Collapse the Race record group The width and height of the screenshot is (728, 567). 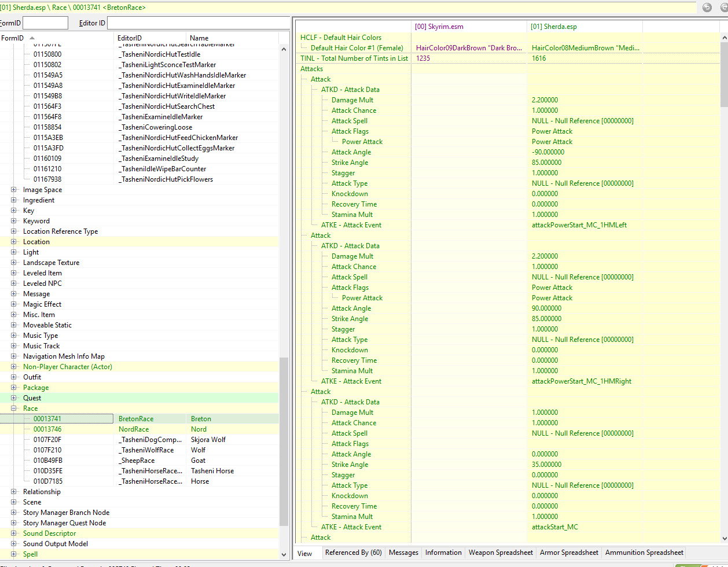point(14,408)
